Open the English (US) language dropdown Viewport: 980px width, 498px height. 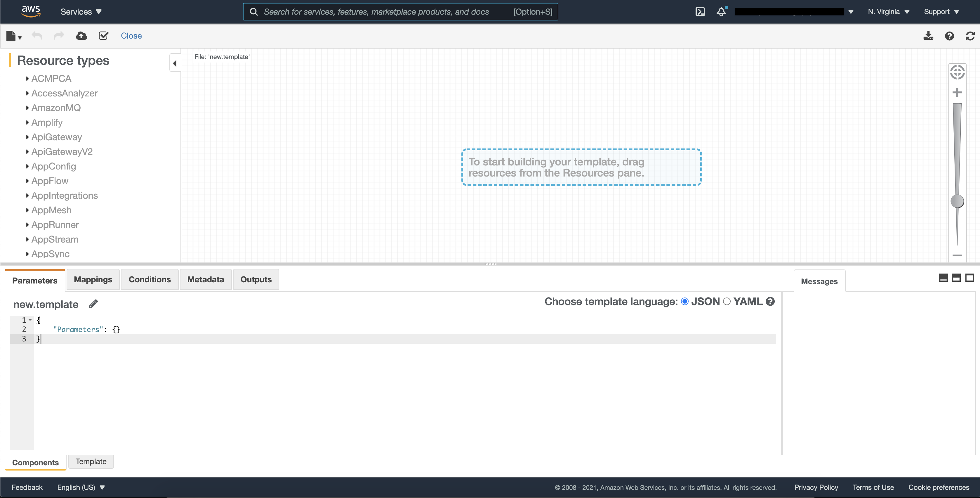[x=81, y=487]
